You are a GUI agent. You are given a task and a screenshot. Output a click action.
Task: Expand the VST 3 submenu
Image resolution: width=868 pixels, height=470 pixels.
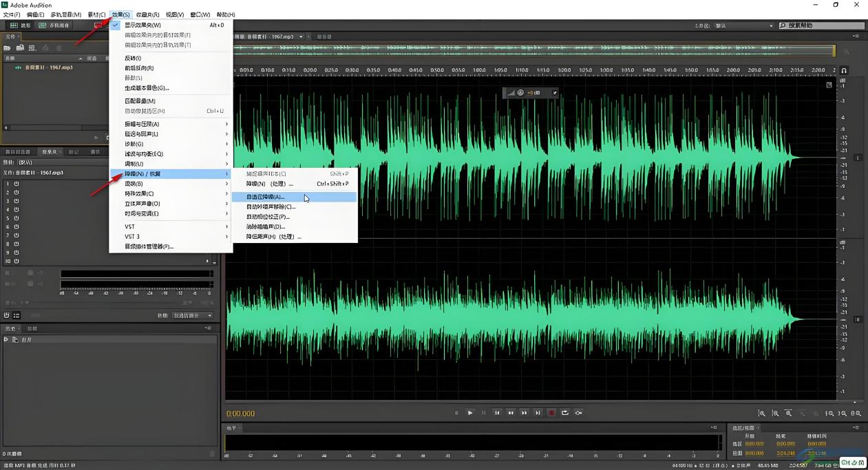[171, 236]
